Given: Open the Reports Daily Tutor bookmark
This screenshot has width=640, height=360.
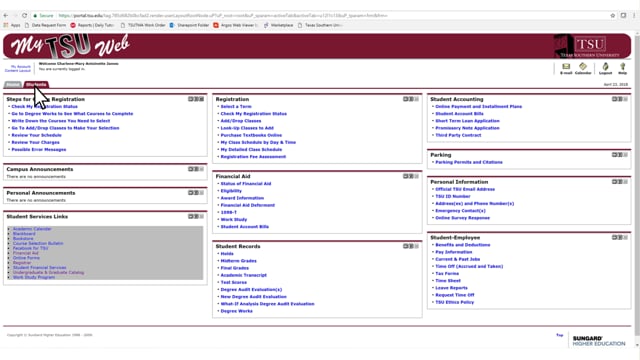Looking at the screenshot, I should [x=92, y=25].
